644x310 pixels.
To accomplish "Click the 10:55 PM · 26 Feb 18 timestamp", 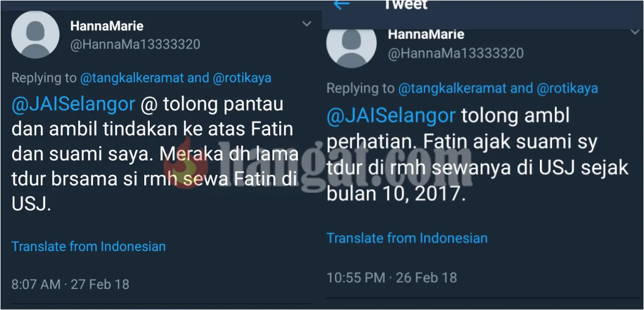I will click(391, 278).
